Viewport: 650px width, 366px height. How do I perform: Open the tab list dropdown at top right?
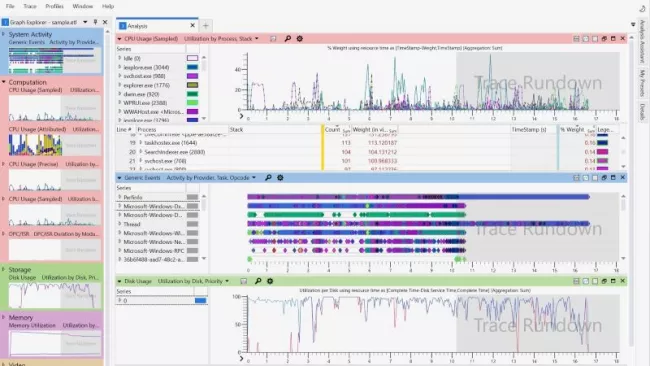click(x=633, y=25)
